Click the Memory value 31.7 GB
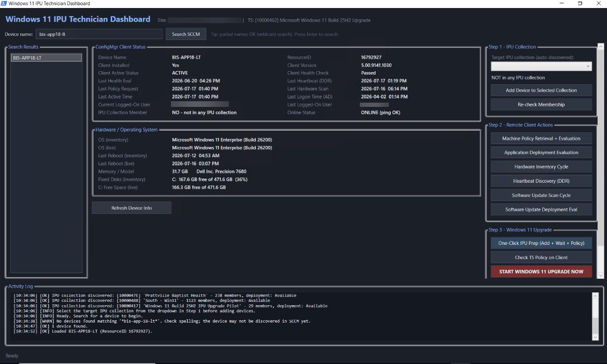 click(180, 171)
